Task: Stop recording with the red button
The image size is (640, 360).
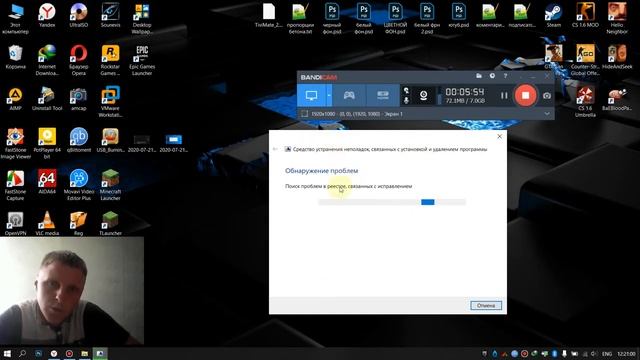Action: [x=525, y=95]
